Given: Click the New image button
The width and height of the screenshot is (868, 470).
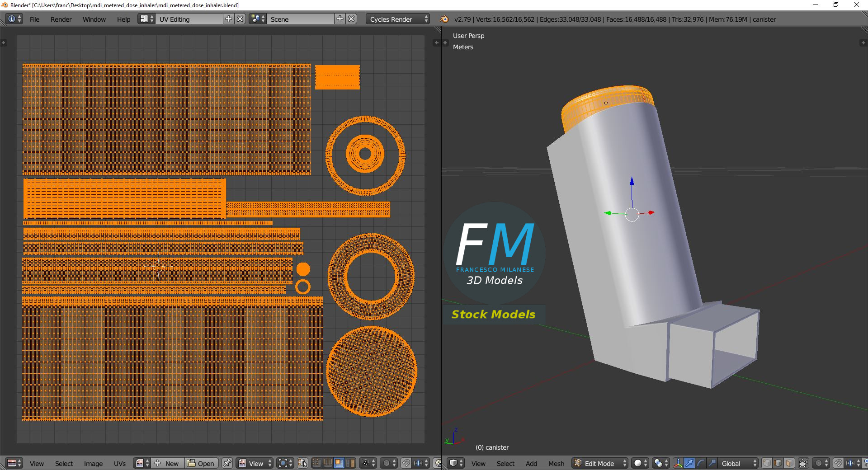Looking at the screenshot, I should [x=167, y=463].
